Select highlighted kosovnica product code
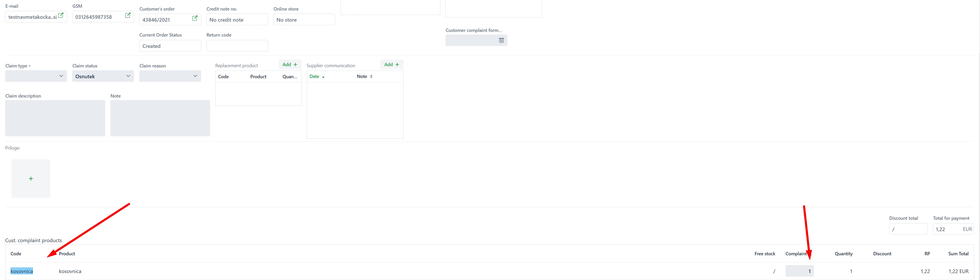The height and width of the screenshot is (280, 980). coord(22,271)
